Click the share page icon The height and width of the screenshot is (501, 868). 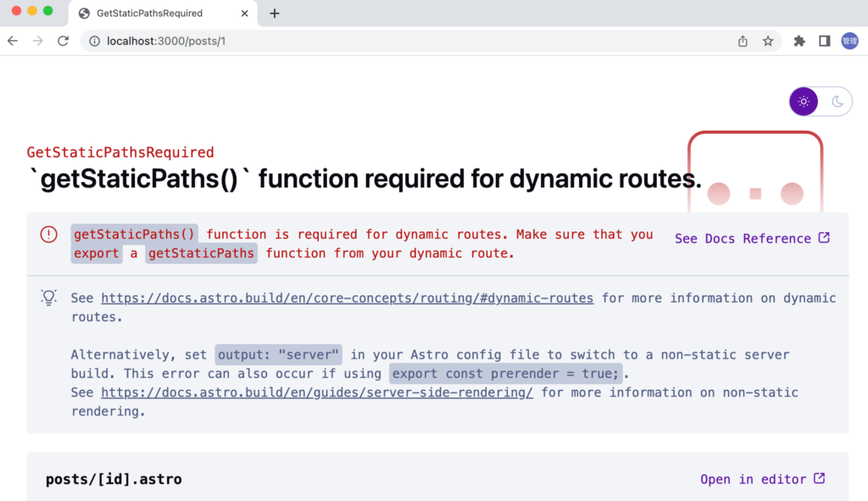(743, 41)
